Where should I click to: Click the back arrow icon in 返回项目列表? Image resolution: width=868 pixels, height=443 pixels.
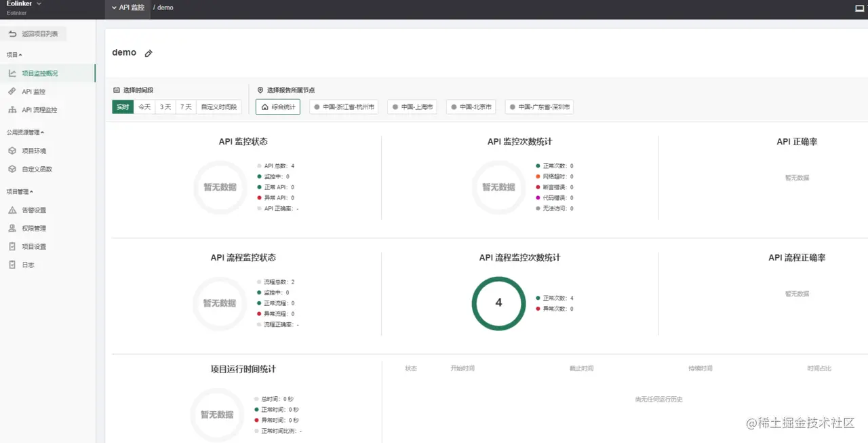click(12, 34)
